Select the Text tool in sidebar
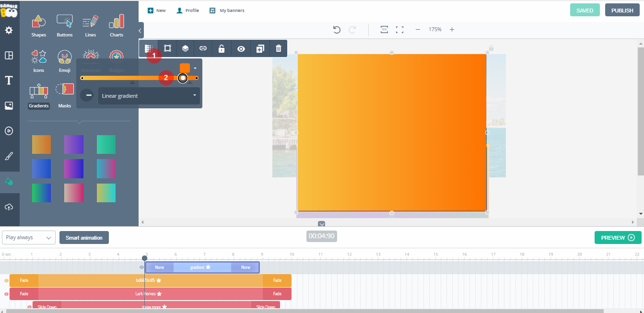Image resolution: width=644 pixels, height=313 pixels. pyautogui.click(x=9, y=81)
